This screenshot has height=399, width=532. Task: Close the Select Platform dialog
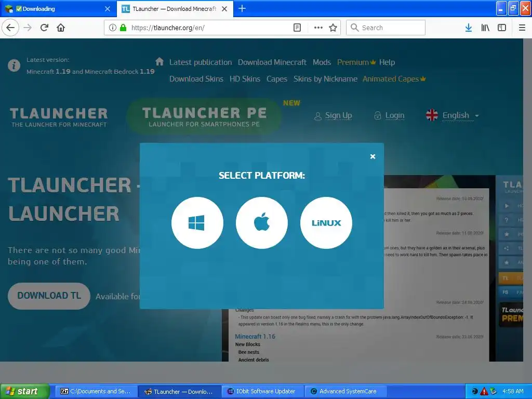tap(373, 156)
